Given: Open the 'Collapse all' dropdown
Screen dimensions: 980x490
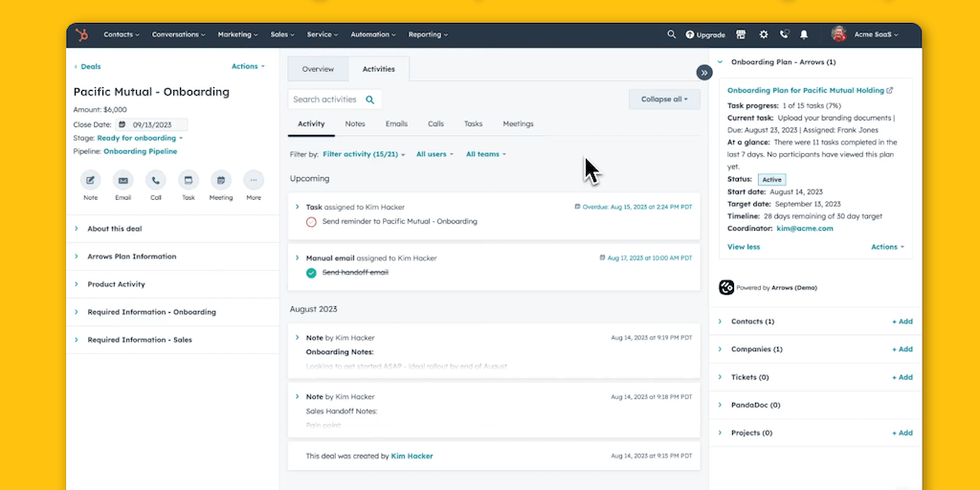Looking at the screenshot, I should [664, 100].
